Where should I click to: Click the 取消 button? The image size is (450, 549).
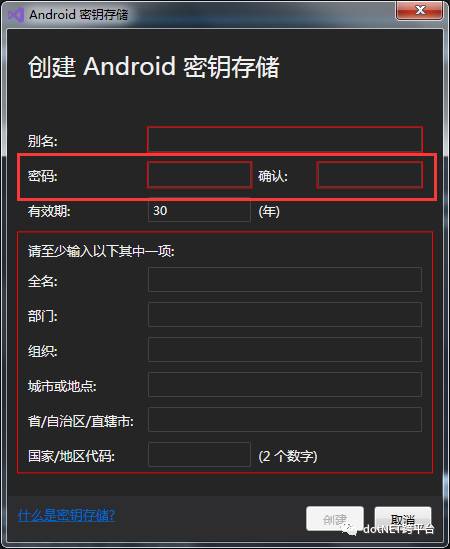403,519
